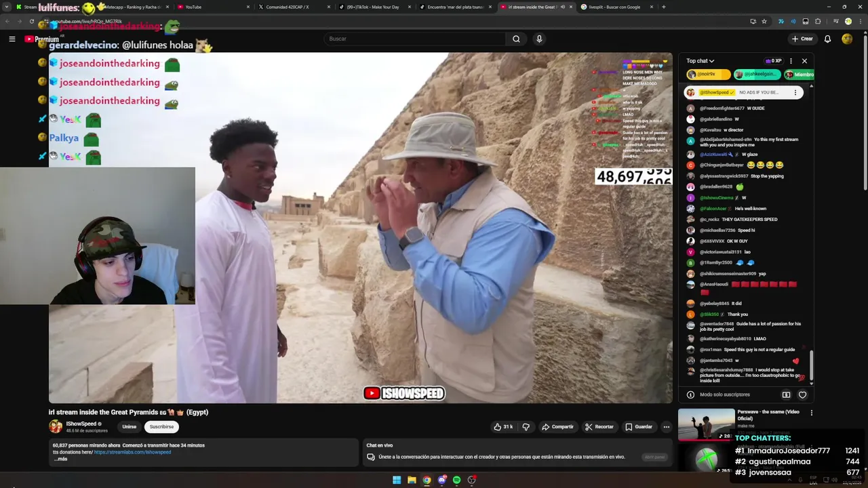868x488 pixels.
Task: Open the Windows Start menu
Action: 397,480
